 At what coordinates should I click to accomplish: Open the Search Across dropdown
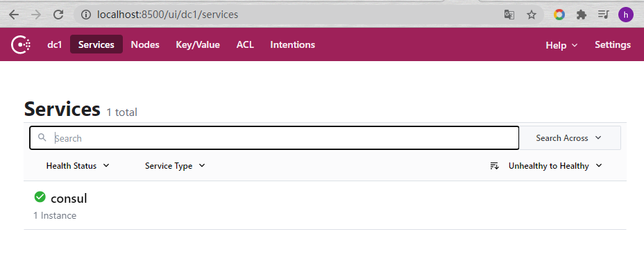[x=570, y=138]
